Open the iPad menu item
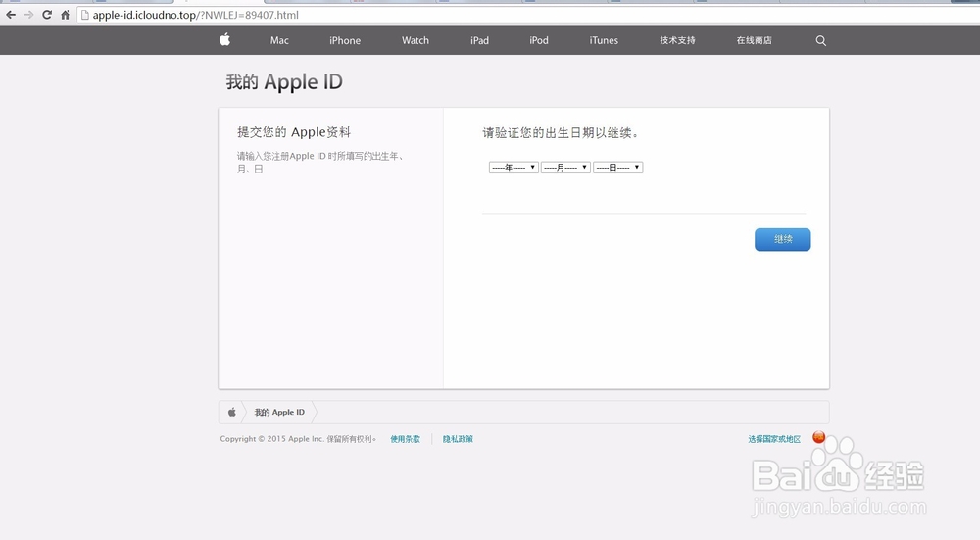This screenshot has width=980, height=540. pos(479,40)
